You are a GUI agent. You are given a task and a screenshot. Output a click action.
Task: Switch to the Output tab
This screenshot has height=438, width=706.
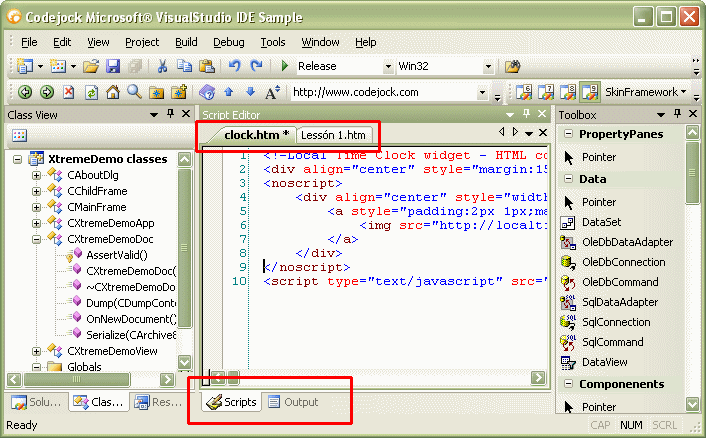293,402
